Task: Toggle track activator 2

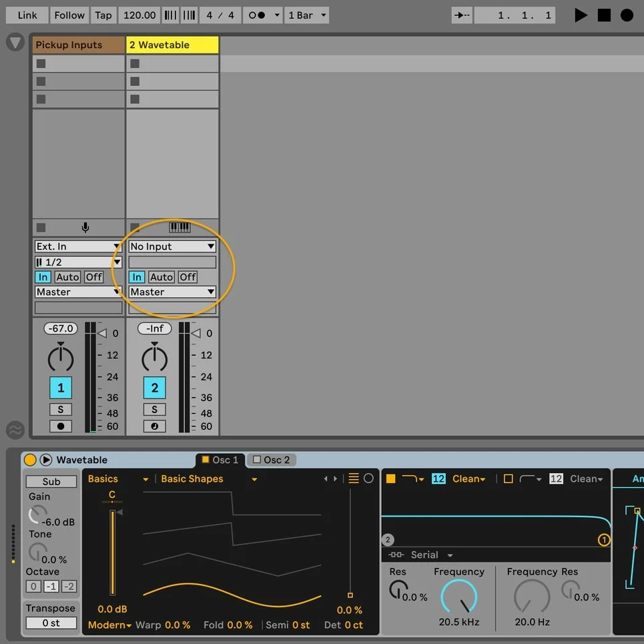Action: pyautogui.click(x=154, y=387)
